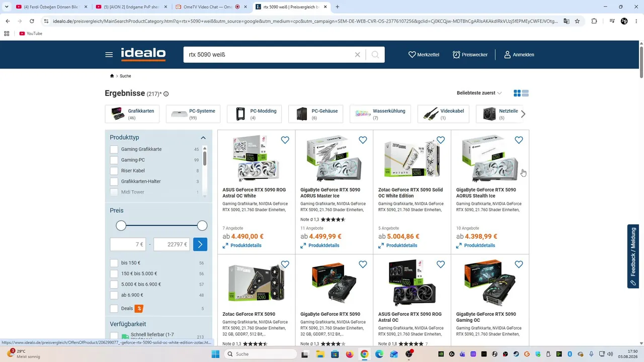The image size is (644, 362).
Task: Click the home icon in the breadcrumb
Action: point(112,76)
